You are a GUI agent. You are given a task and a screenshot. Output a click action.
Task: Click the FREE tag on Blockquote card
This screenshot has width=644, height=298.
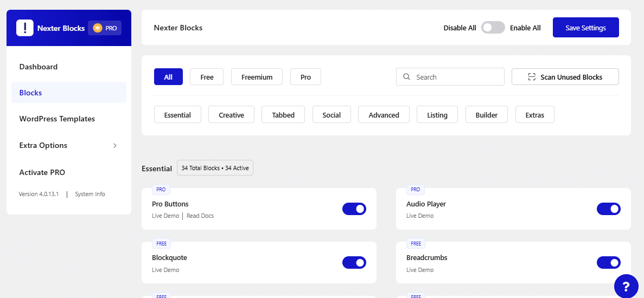tap(162, 243)
